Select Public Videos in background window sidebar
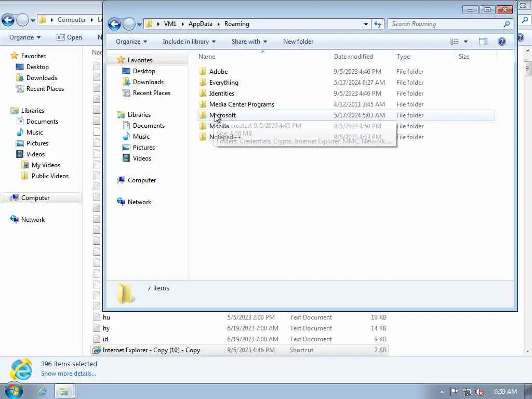This screenshot has height=399, width=532. [x=50, y=176]
